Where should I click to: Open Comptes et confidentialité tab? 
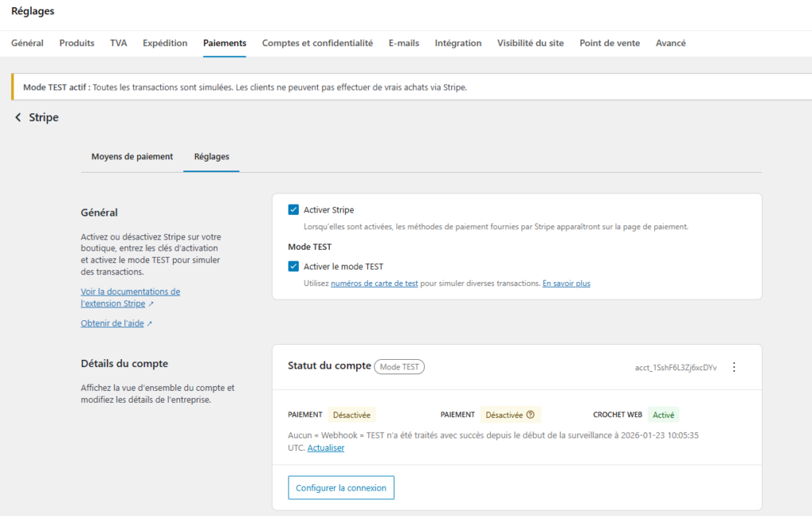[317, 43]
